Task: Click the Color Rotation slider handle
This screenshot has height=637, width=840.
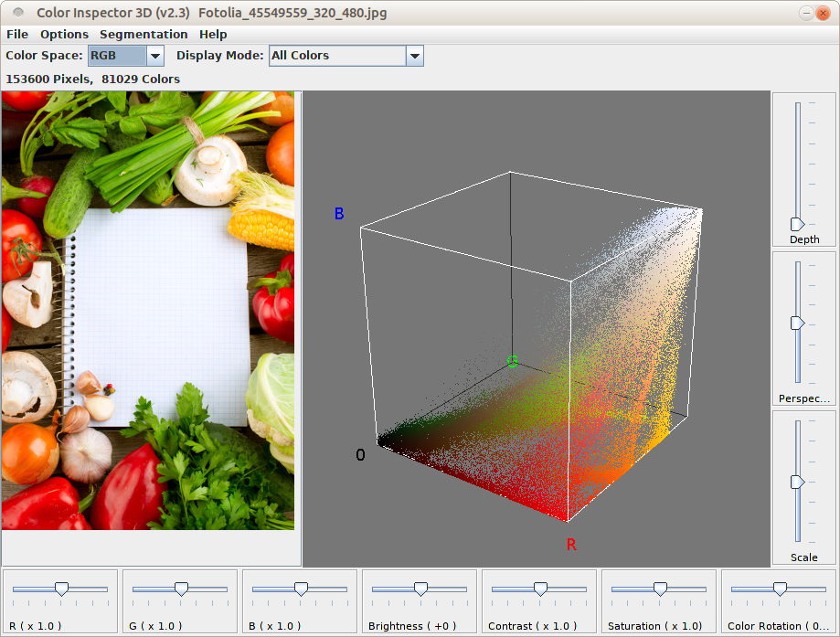Action: 780,589
